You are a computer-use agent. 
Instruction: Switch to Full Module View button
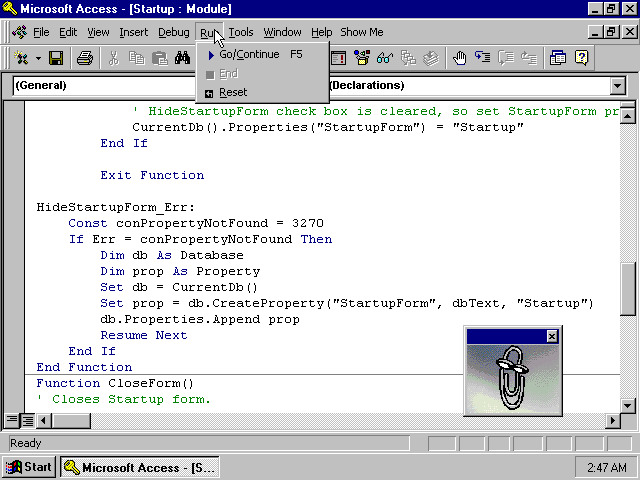coord(27,420)
